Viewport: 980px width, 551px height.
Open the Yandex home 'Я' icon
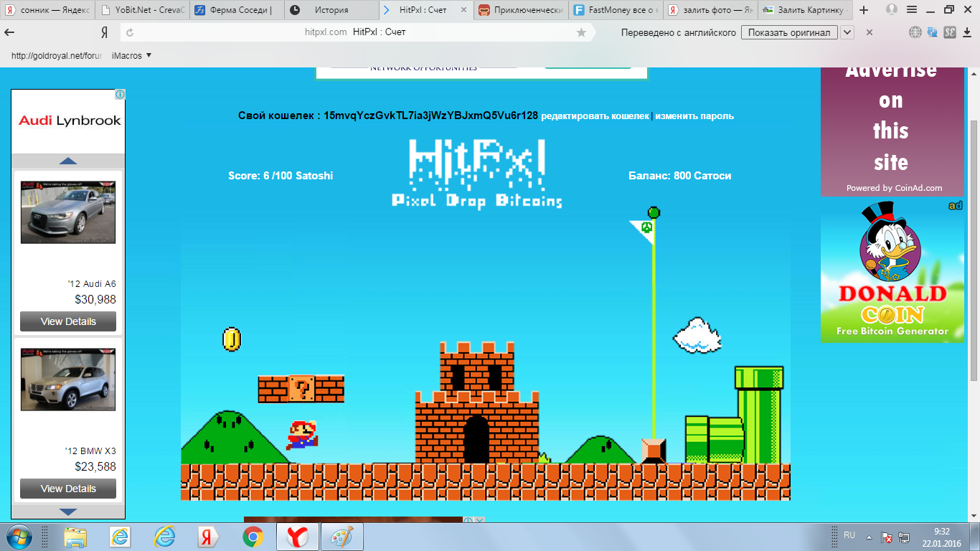click(104, 32)
